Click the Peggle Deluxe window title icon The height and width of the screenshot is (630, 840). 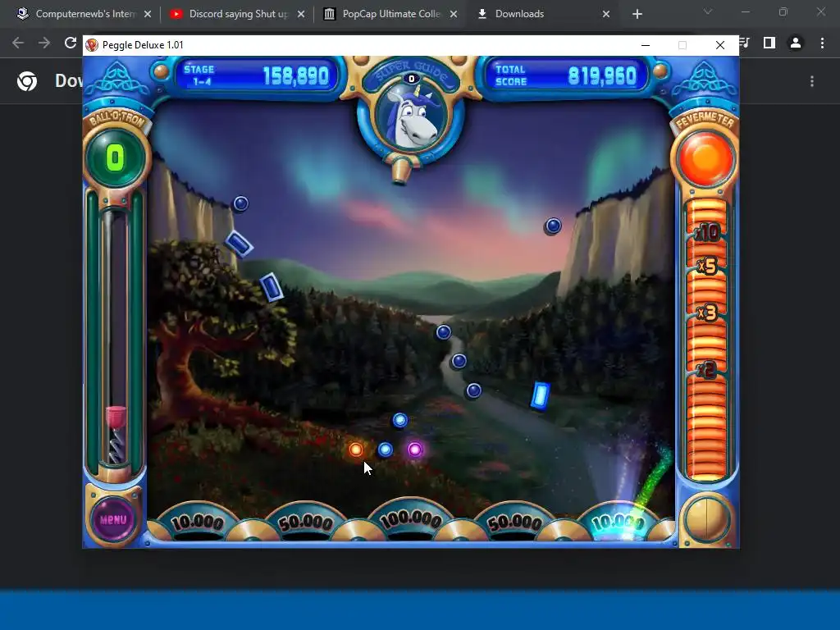[x=92, y=45]
